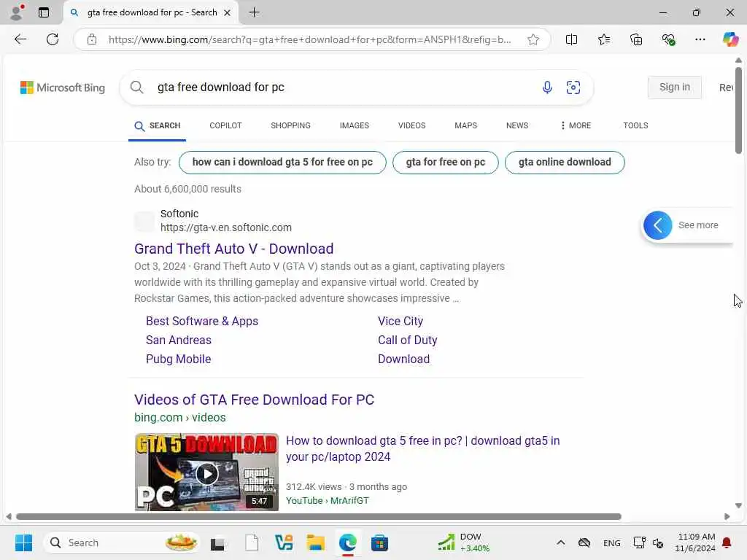
Task: Open Best Software & Apps sitelink
Action: 202,322
